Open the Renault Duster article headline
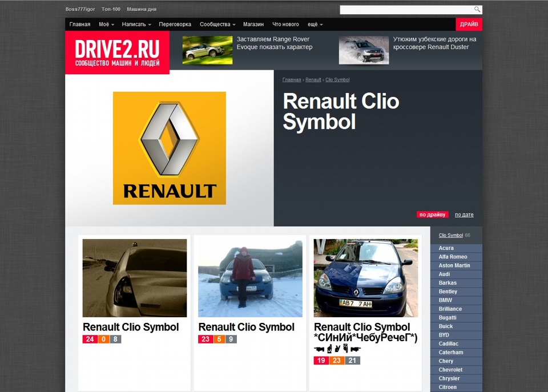The image size is (548, 392). pyautogui.click(x=434, y=43)
